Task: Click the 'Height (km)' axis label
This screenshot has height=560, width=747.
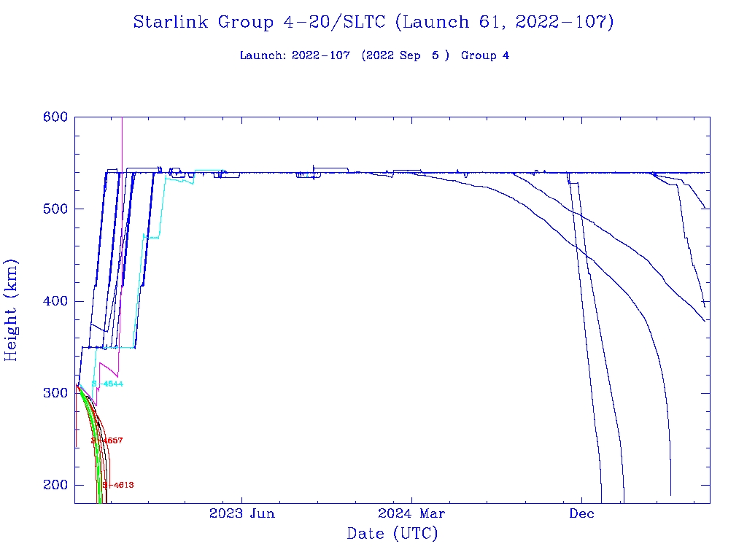Action: [11, 310]
